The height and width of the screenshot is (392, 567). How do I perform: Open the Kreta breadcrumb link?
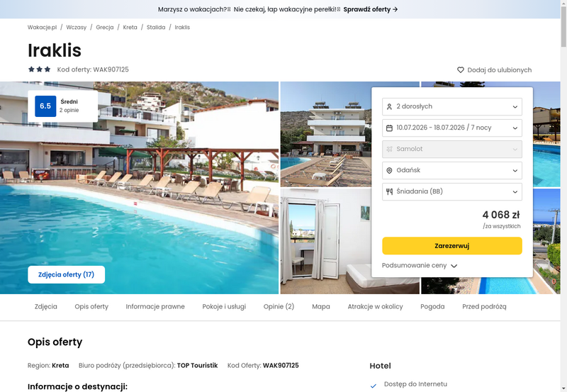click(x=130, y=27)
